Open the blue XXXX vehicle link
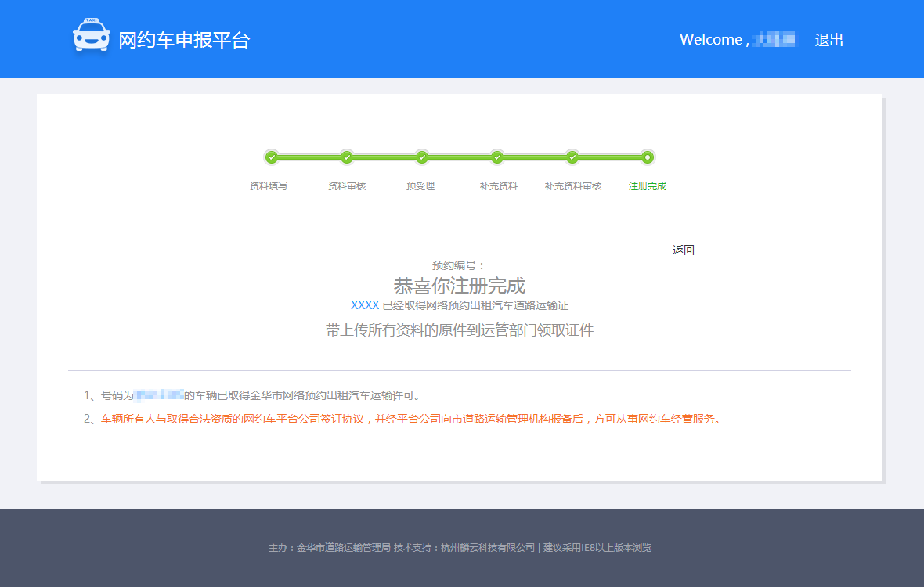This screenshot has width=924, height=587. pyautogui.click(x=365, y=305)
